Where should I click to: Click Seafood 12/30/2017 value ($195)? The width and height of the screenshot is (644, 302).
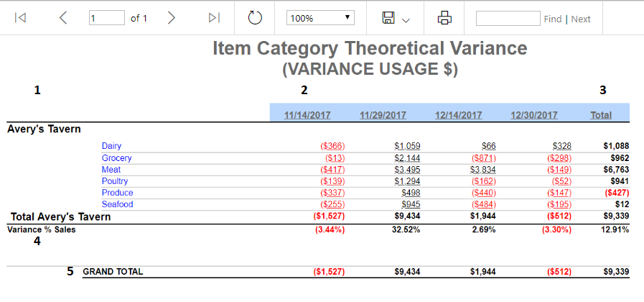pos(559,204)
